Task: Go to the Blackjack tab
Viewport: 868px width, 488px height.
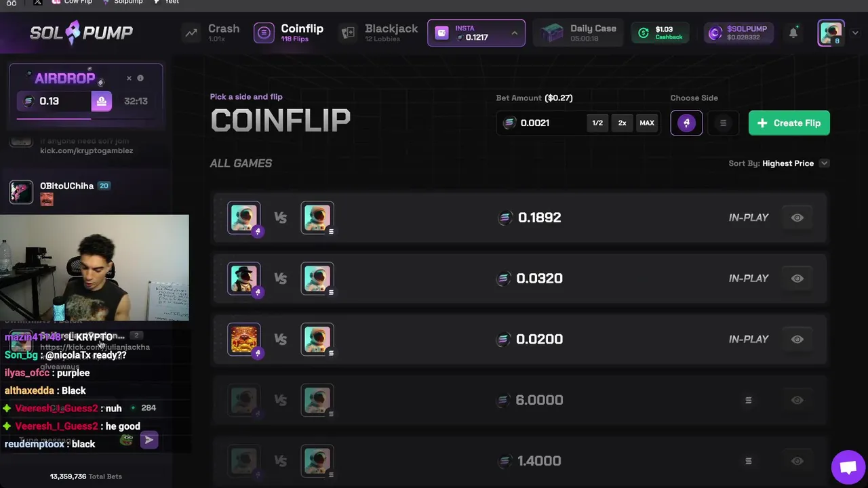Action: pos(379,33)
